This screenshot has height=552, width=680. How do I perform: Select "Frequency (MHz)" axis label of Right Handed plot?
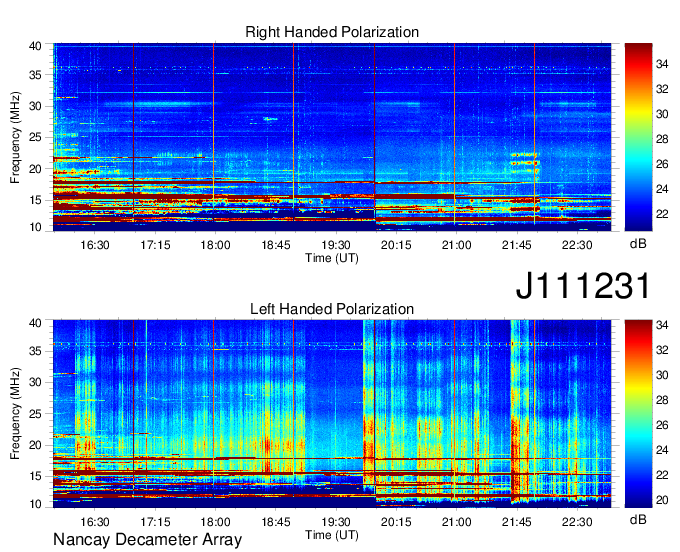tap(15, 137)
